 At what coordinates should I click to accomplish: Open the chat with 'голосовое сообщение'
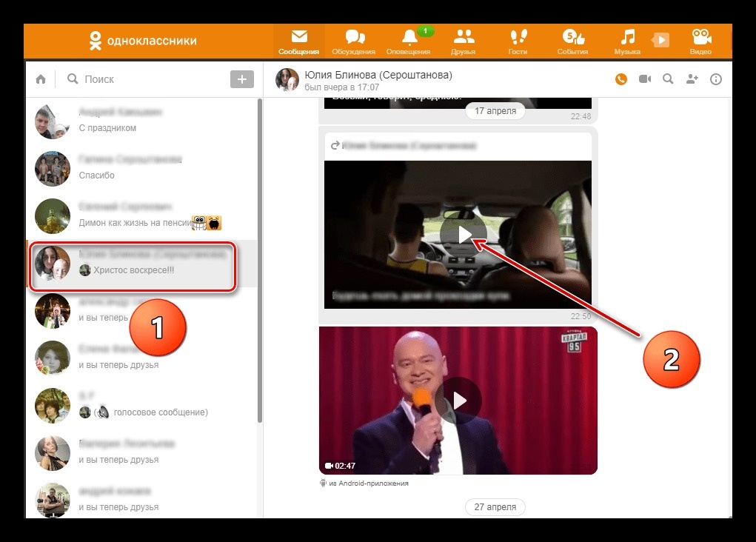click(142, 405)
